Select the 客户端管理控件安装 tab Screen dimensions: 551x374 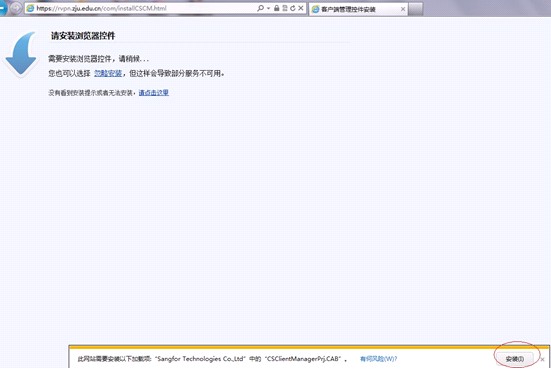358,9
